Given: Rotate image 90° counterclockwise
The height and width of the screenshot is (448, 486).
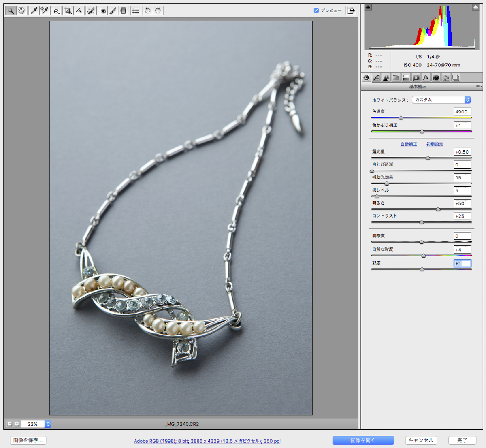Looking at the screenshot, I should pyautogui.click(x=147, y=11).
